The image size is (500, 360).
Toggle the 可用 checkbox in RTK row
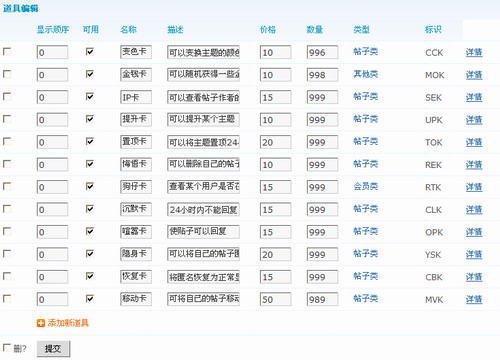pyautogui.click(x=90, y=186)
